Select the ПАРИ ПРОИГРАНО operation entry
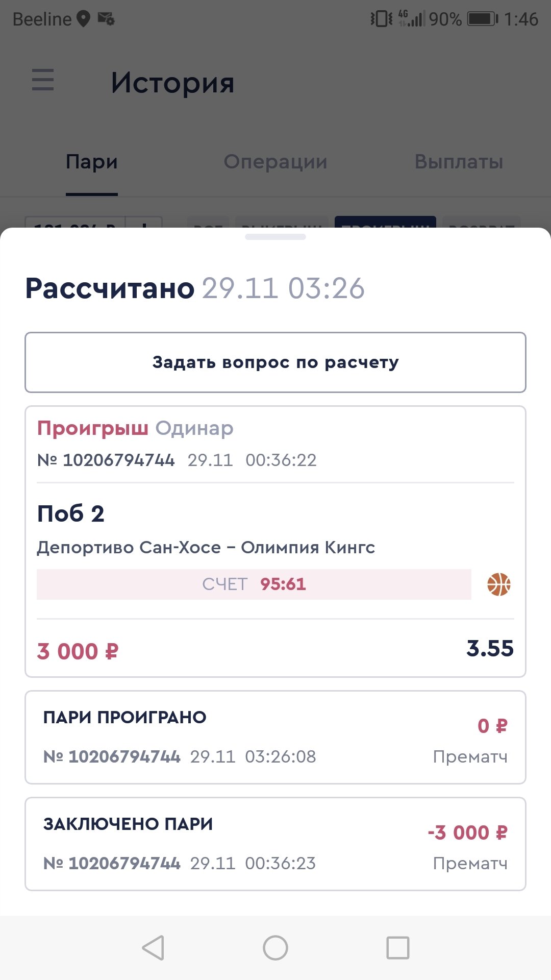 point(275,737)
